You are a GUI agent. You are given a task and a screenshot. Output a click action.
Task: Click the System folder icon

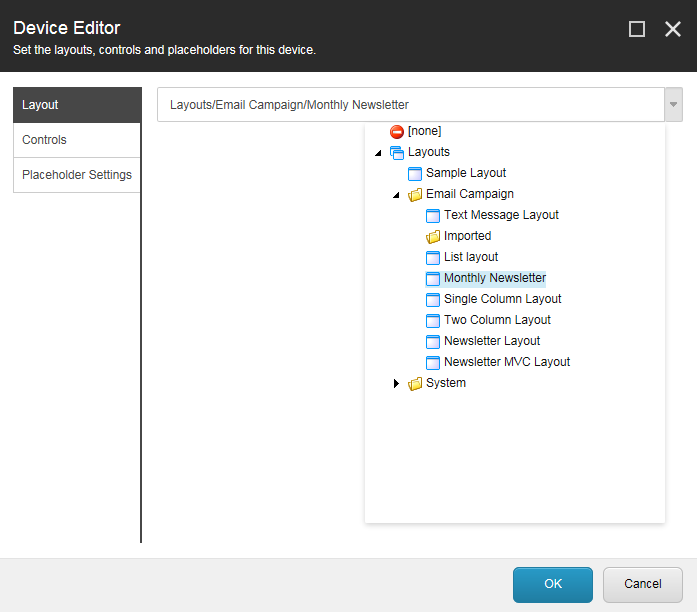tap(415, 384)
